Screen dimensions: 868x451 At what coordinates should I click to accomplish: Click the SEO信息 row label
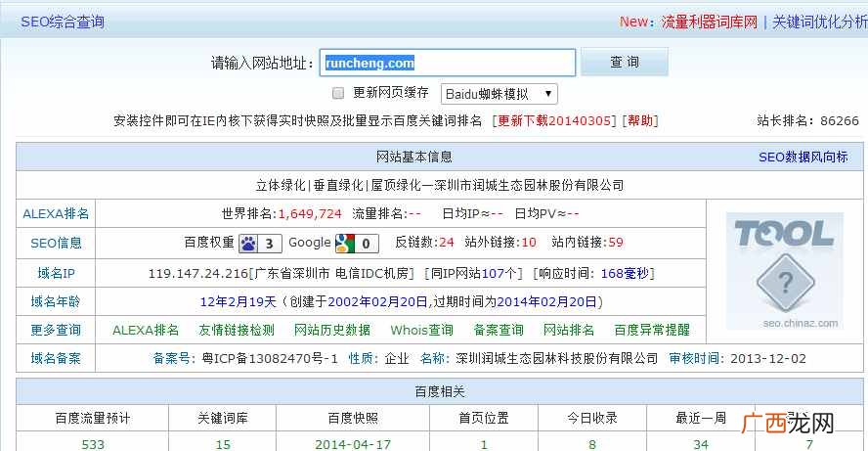point(56,244)
